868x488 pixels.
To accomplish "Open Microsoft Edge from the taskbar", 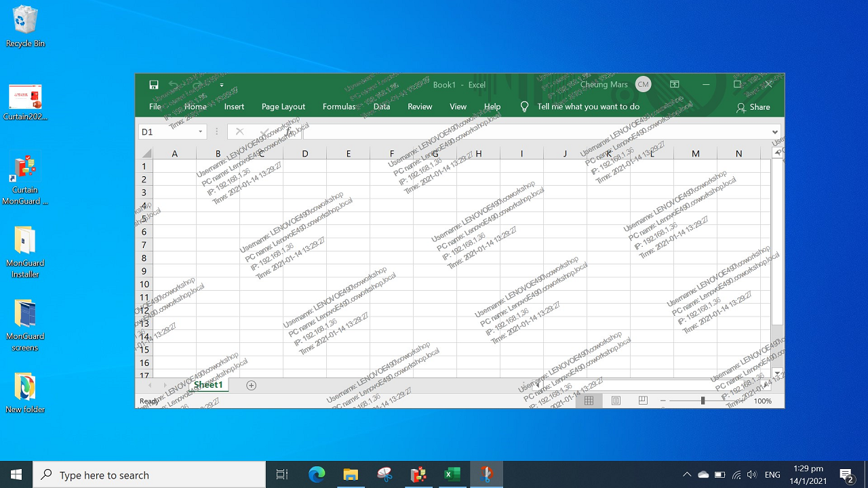I will coord(317,474).
